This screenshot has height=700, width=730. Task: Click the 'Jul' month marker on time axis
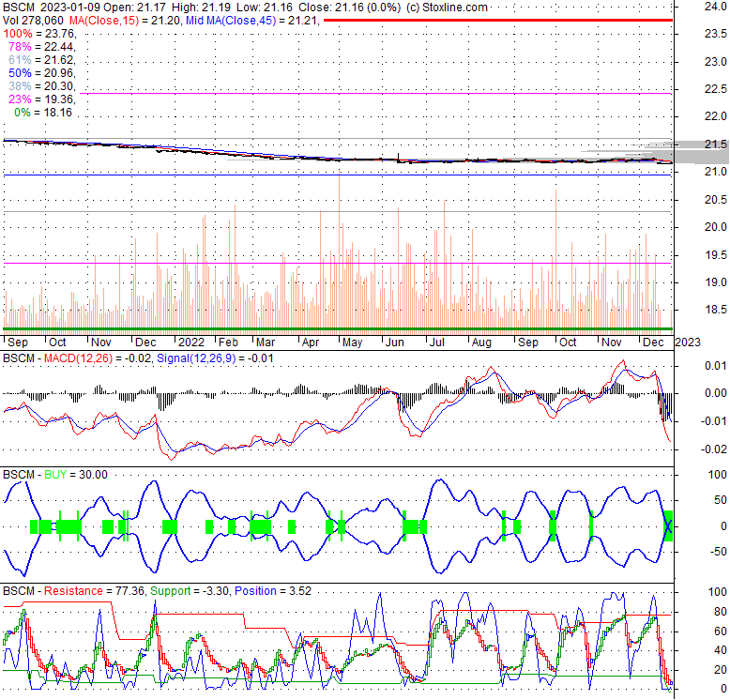pyautogui.click(x=436, y=342)
